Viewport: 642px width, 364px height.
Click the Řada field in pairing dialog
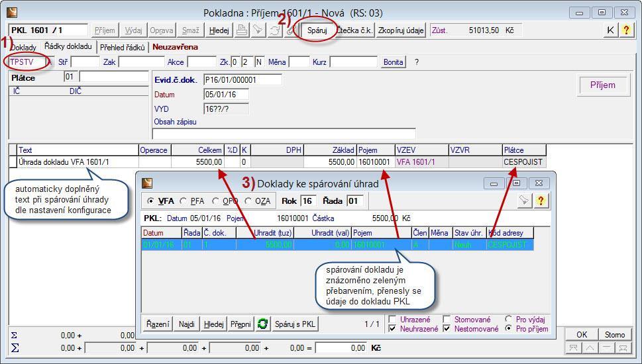coord(355,201)
